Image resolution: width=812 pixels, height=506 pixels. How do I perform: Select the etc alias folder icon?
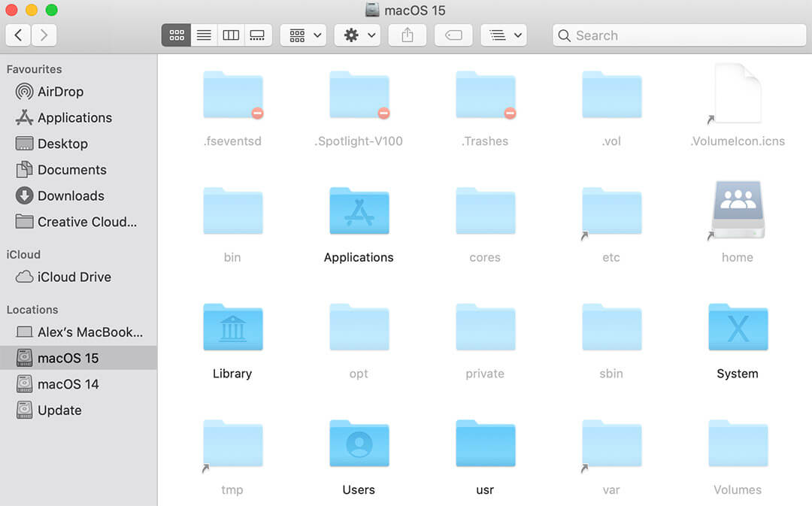(611, 212)
